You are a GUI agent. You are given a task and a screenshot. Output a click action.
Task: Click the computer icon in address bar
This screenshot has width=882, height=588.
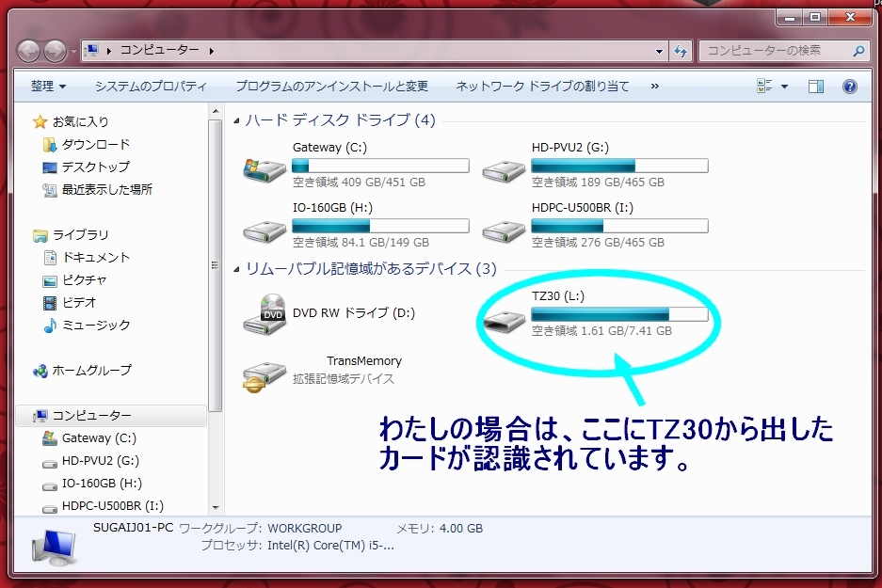click(x=91, y=51)
